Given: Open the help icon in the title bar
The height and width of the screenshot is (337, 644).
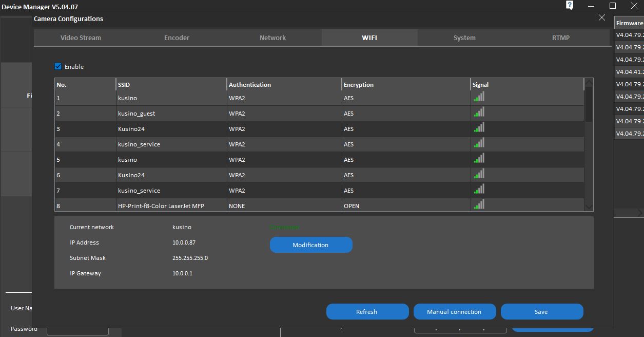Looking at the screenshot, I should click(570, 6).
